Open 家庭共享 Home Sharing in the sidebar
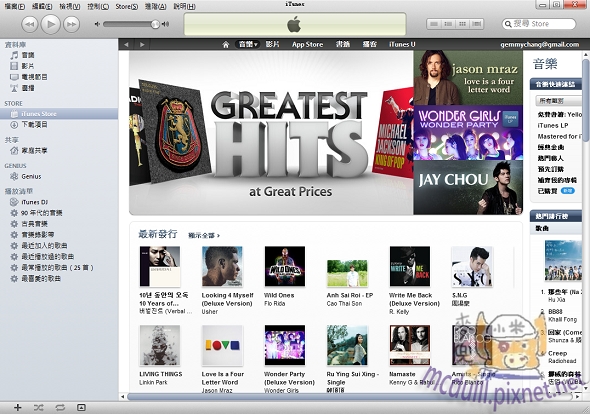 pyautogui.click(x=34, y=151)
